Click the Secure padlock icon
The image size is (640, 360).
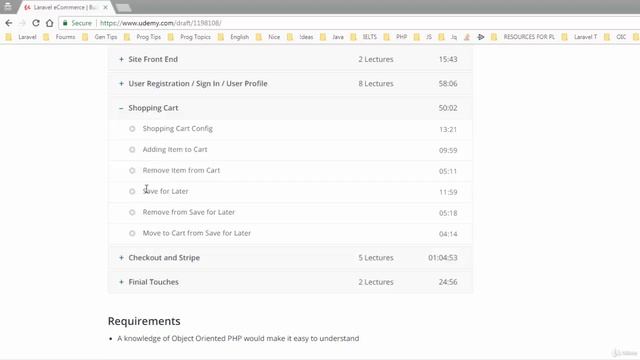[x=65, y=23]
